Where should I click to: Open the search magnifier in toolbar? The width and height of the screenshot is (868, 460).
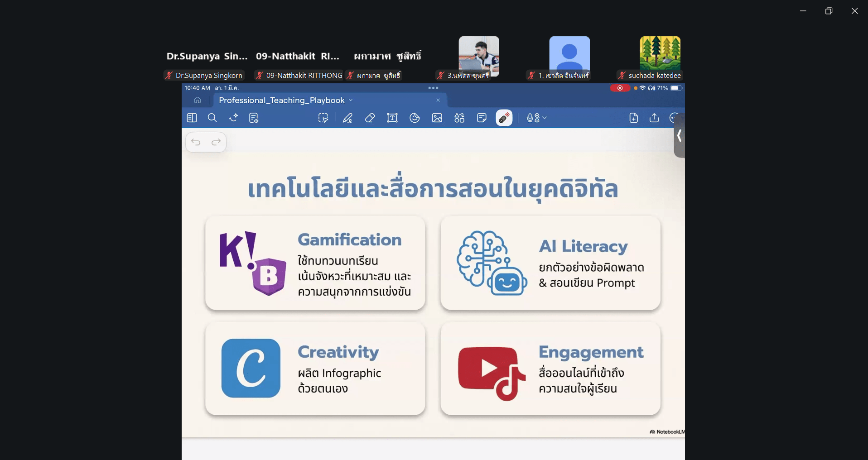[x=212, y=118]
